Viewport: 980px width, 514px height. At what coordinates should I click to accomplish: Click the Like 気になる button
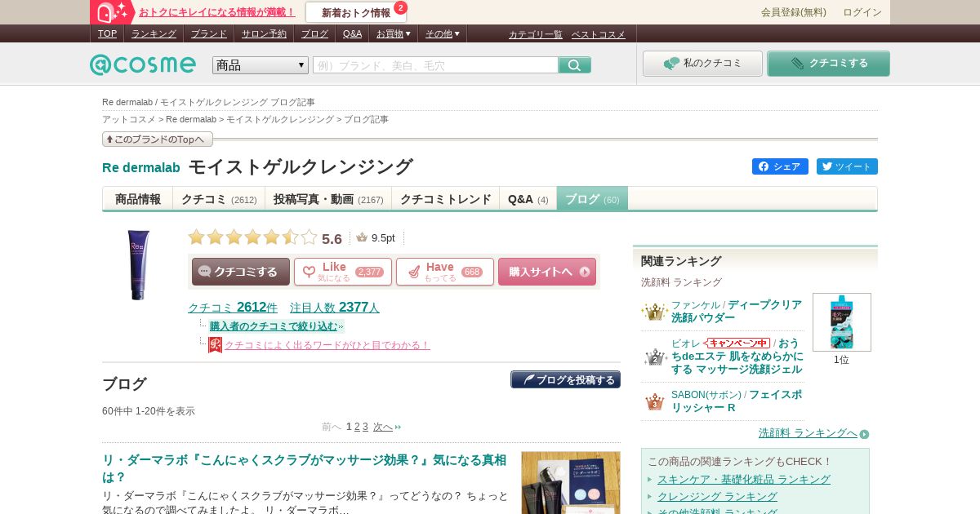(343, 272)
